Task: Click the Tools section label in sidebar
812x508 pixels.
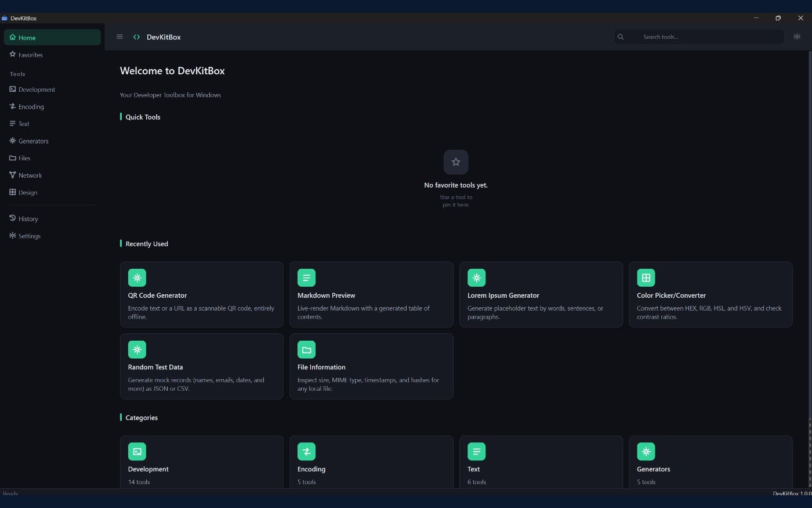Action: click(17, 74)
